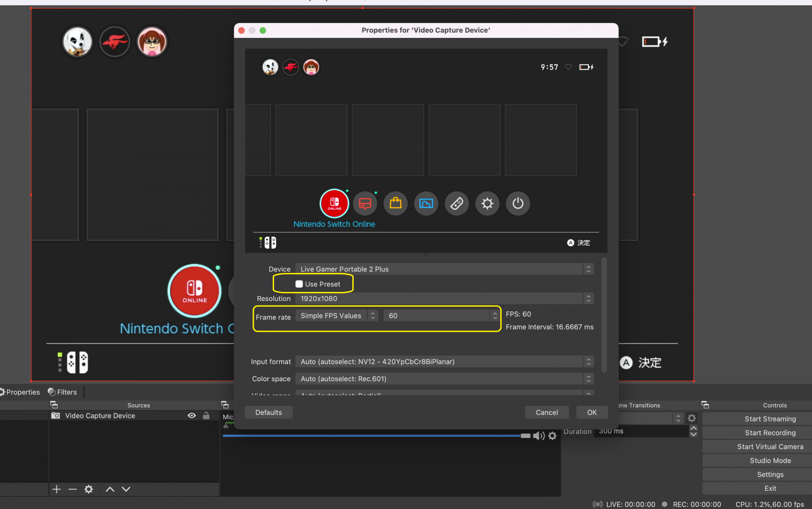
Task: Pop out the Controls dock panel
Action: 705,405
